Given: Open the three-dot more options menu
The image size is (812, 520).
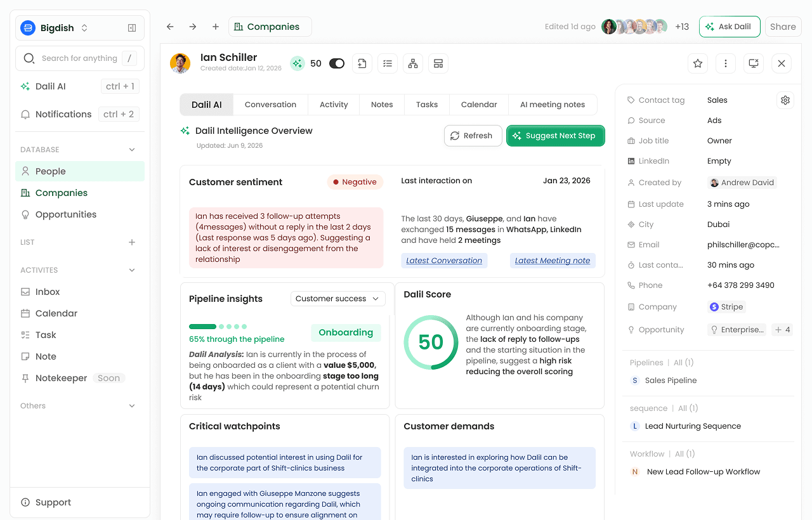Looking at the screenshot, I should click(726, 63).
